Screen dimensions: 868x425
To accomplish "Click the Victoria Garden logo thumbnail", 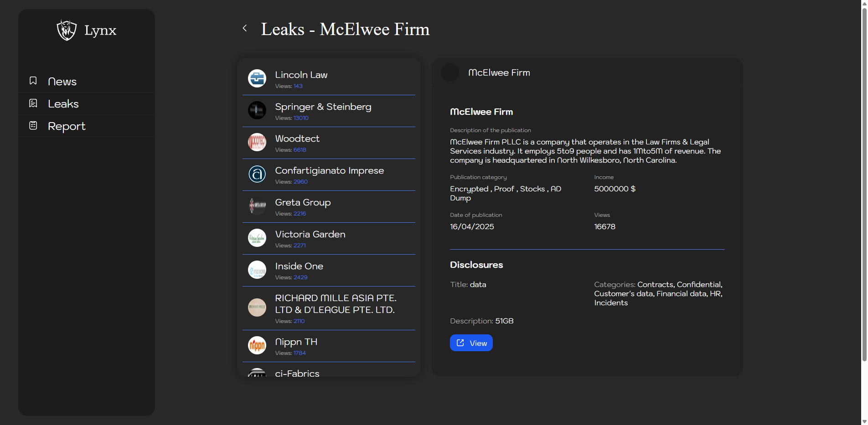I will point(257,238).
